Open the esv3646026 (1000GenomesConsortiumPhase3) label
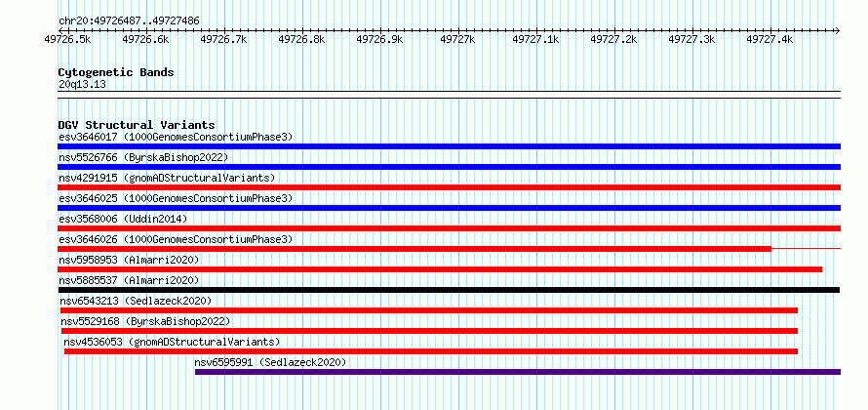Viewport: 868px width, 410px height. pos(176,239)
